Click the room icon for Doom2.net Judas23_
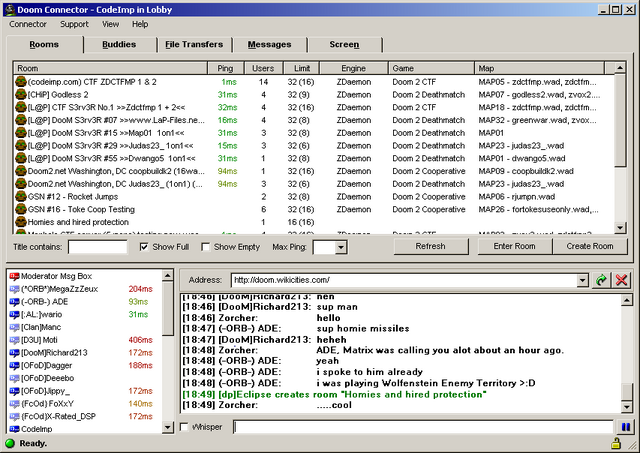The image size is (640, 453). coord(21,184)
